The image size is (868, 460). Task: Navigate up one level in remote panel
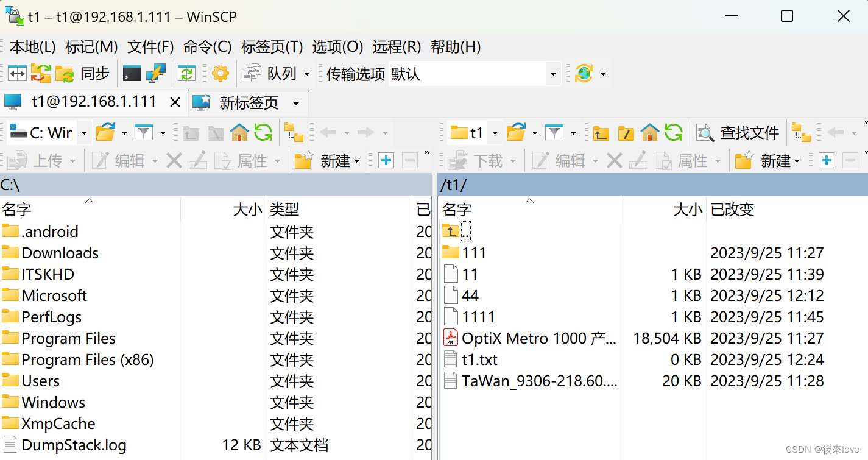[601, 132]
